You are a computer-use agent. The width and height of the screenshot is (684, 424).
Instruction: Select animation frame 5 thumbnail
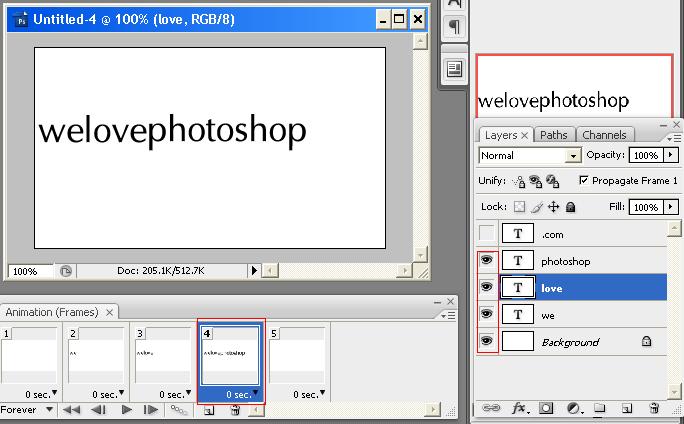tap(298, 355)
